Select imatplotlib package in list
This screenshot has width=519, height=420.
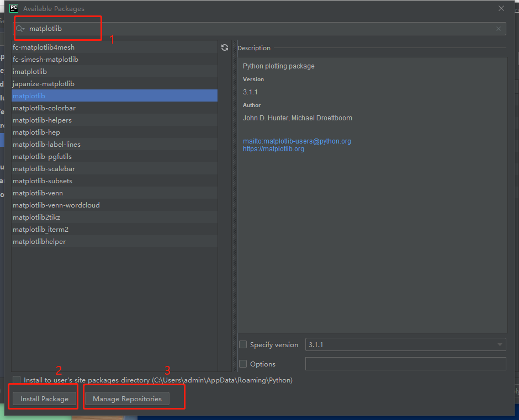(x=114, y=72)
